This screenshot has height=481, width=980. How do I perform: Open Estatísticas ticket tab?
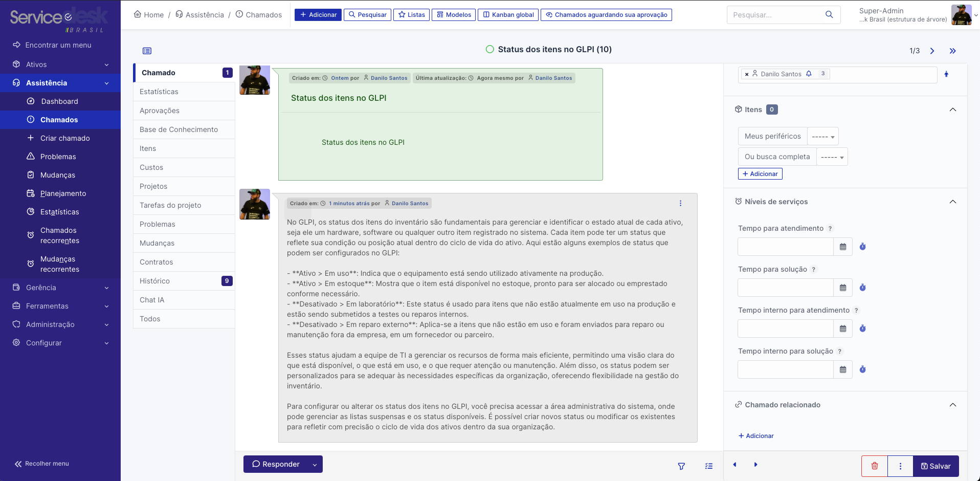click(184, 92)
